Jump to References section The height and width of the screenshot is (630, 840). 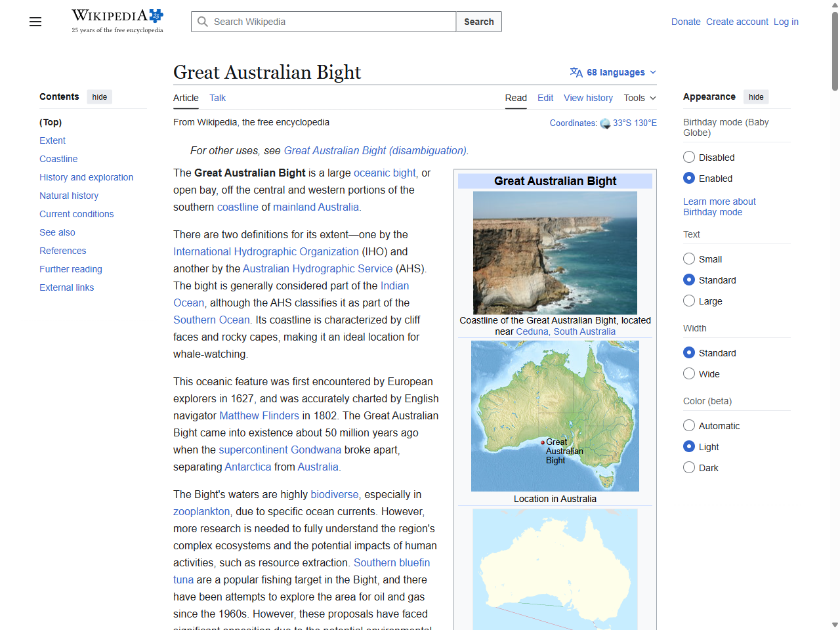coord(62,251)
